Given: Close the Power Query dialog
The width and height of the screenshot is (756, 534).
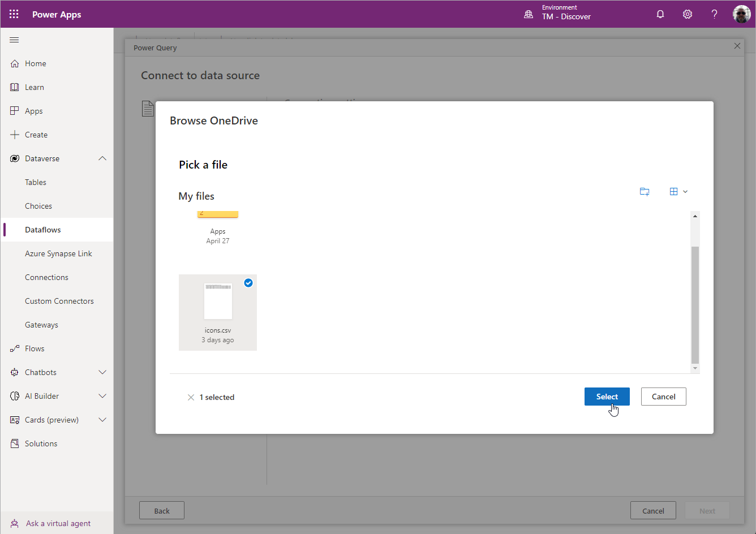Looking at the screenshot, I should click(737, 46).
